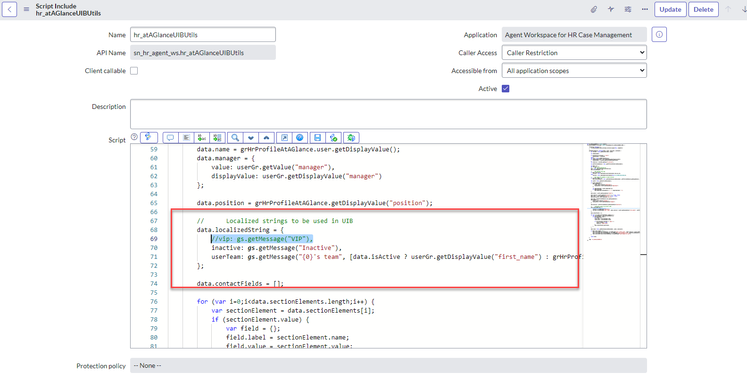The image size is (747, 380).
Task: Click the replace icon in script toolbar
Action: pos(202,137)
